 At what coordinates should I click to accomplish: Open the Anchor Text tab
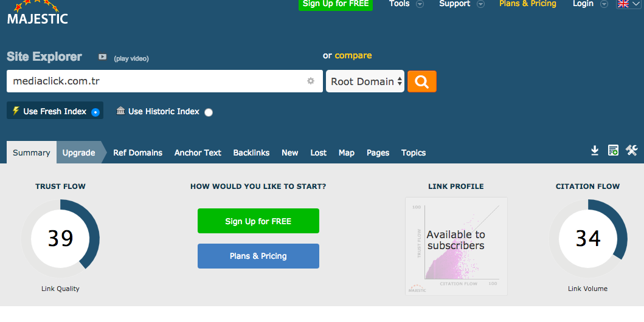(x=198, y=152)
